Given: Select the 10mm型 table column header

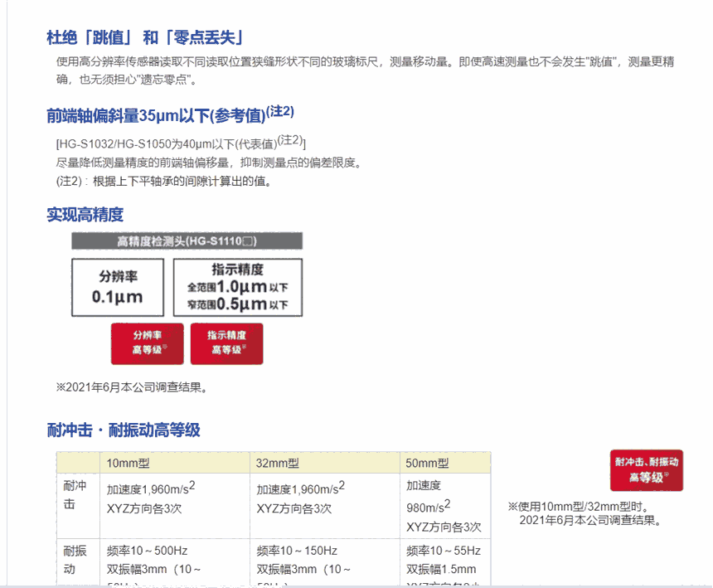Looking at the screenshot, I should [129, 463].
